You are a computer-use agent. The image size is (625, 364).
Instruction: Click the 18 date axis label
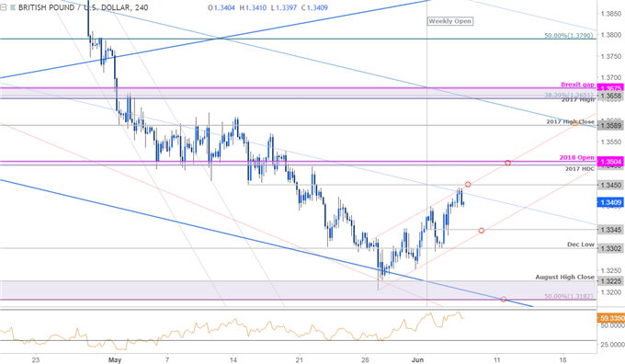[562, 359]
